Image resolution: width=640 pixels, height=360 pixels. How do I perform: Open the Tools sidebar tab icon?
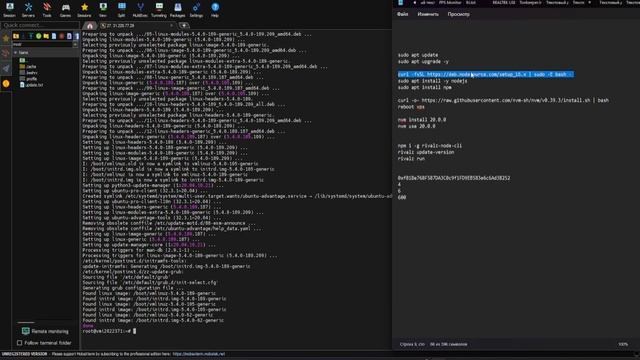[x=6, y=53]
